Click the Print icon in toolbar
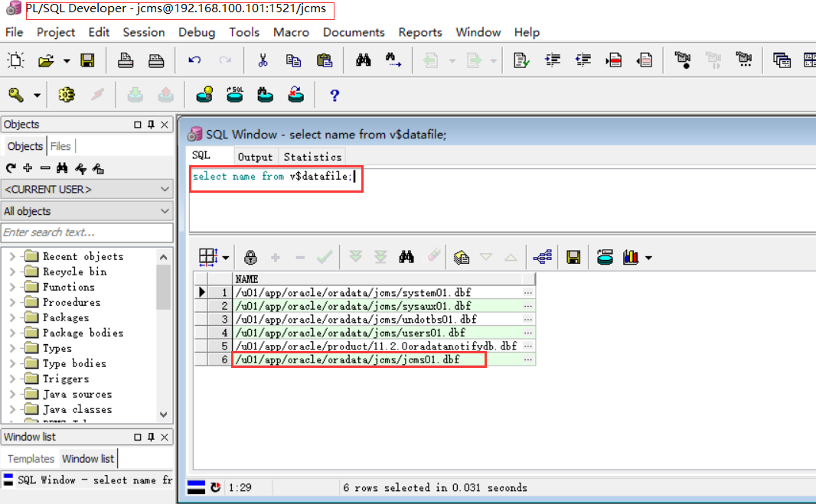The height and width of the screenshot is (504, 816). coord(126,60)
